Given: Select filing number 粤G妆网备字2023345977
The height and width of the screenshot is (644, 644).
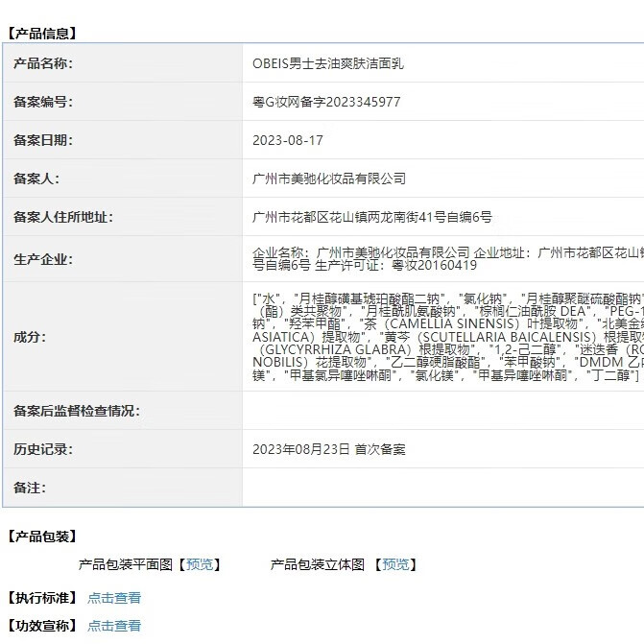Looking at the screenshot, I should pyautogui.click(x=326, y=102).
